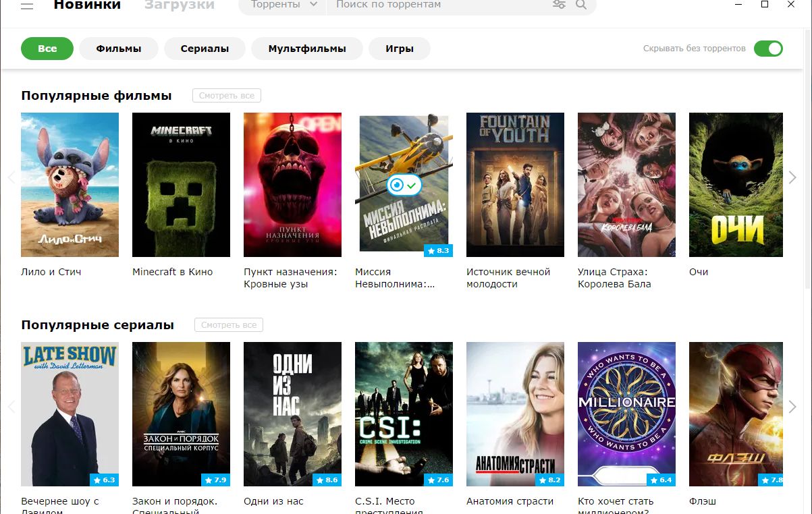Select the Игры category filter

coord(400,49)
